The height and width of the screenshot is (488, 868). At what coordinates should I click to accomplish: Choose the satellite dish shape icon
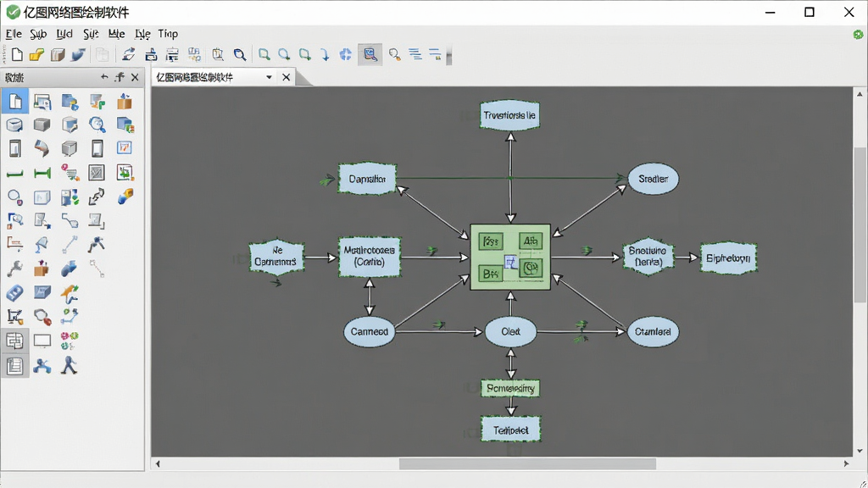pyautogui.click(x=42, y=245)
